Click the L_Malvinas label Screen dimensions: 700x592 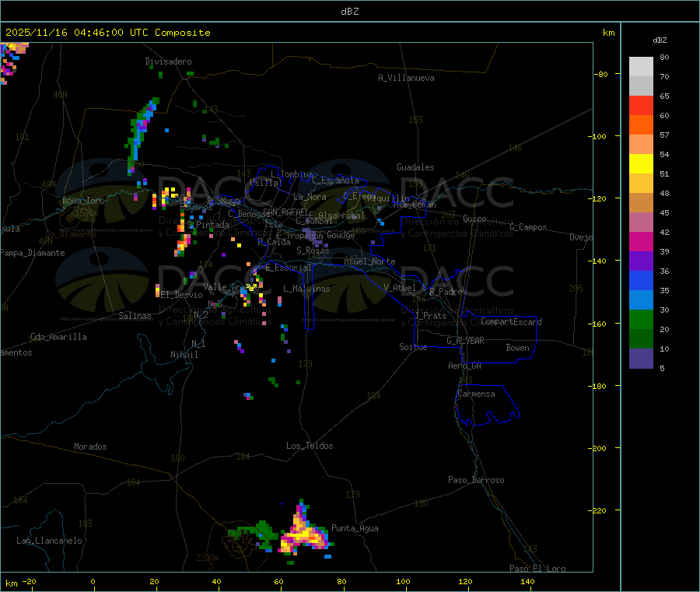[306, 289]
